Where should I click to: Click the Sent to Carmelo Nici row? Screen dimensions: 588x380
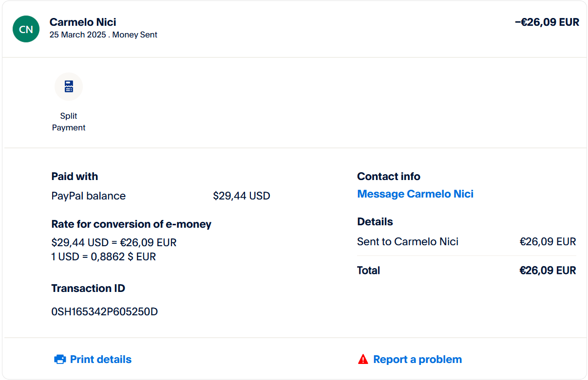point(407,242)
